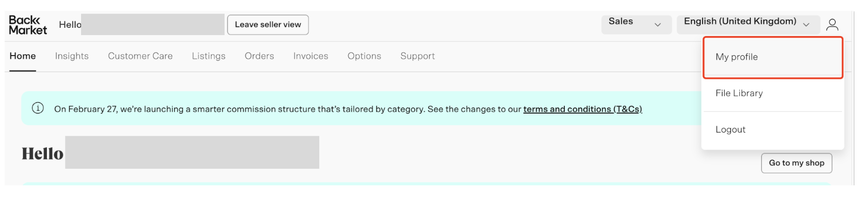
Task: View the Invoices tab
Action: tap(310, 56)
